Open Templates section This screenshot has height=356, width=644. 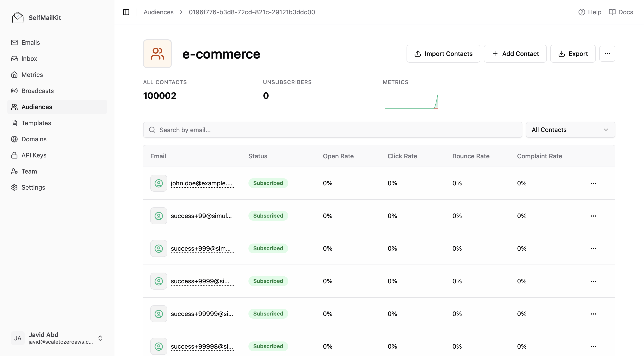click(x=57, y=123)
